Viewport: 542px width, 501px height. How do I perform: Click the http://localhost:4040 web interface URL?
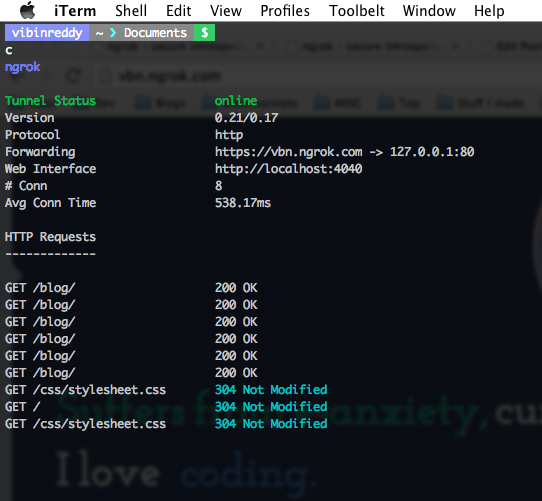pos(288,169)
